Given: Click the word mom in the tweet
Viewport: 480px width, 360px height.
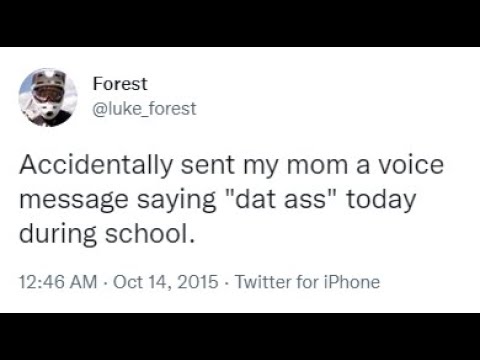Looking at the screenshot, I should click(x=317, y=167).
